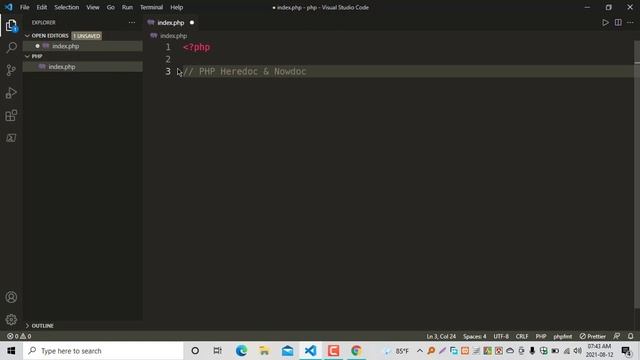Click the weather widget showing 85°F
Image resolution: width=640 pixels, height=360 pixels.
click(x=396, y=351)
